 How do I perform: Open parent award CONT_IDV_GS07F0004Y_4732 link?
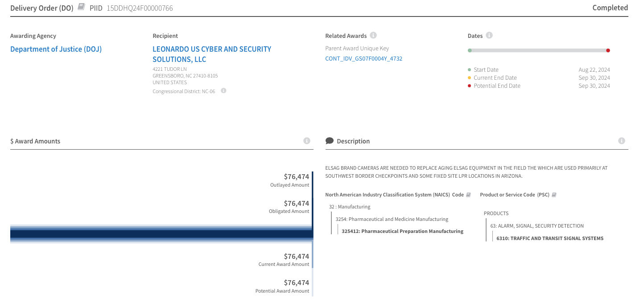(363, 58)
